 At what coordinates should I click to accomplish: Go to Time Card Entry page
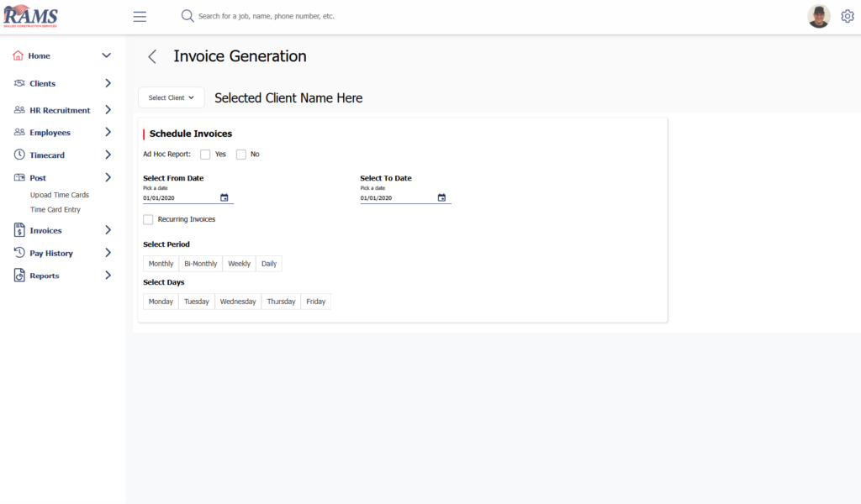pos(55,210)
